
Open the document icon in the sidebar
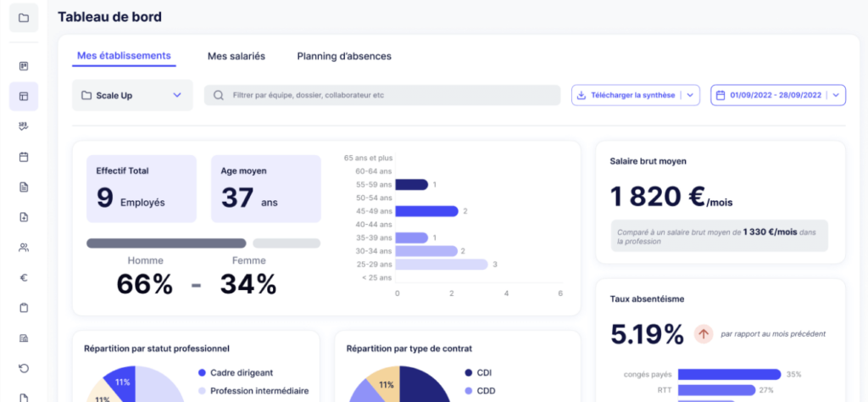23,187
